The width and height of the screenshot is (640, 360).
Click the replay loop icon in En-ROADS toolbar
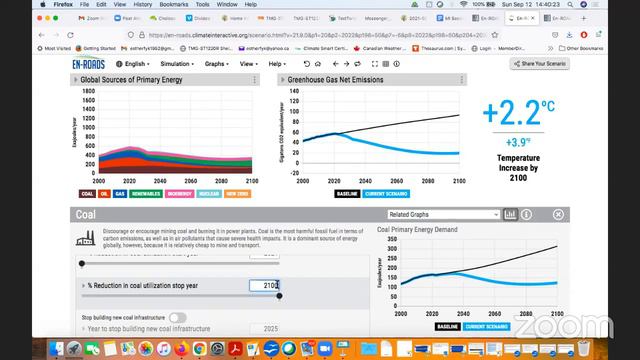pyautogui.click(x=357, y=64)
